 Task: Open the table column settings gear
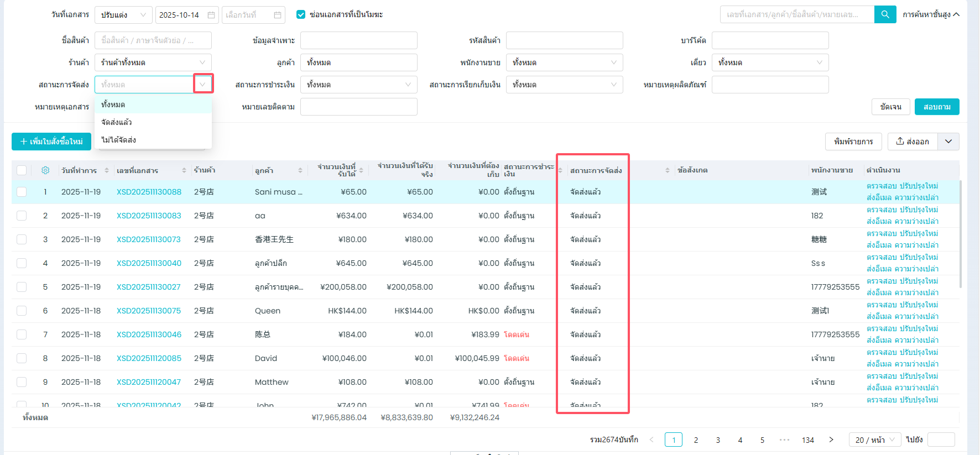[45, 170]
